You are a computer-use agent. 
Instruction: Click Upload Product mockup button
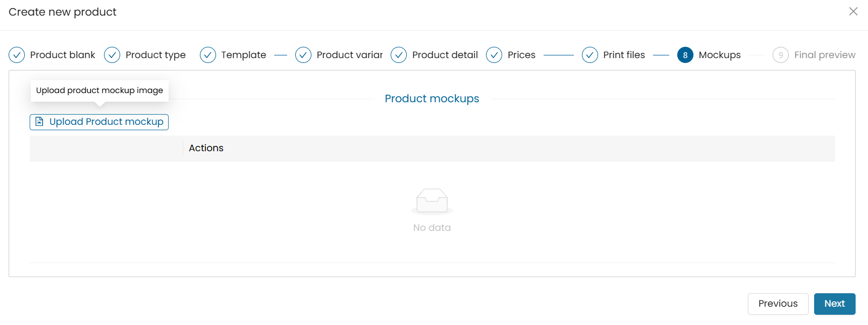coord(99,122)
